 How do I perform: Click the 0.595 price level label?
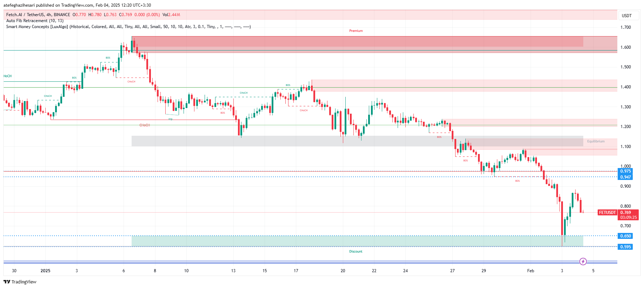625,247
